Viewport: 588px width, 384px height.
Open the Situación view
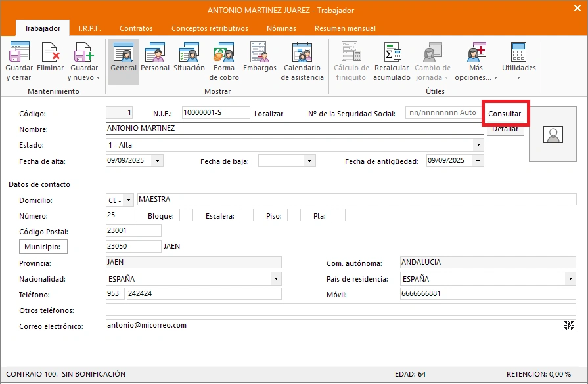[x=189, y=58]
